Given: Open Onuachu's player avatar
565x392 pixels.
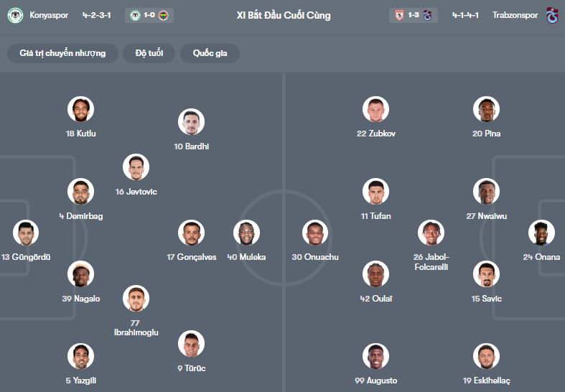Looking at the screenshot, I should pos(315,233).
